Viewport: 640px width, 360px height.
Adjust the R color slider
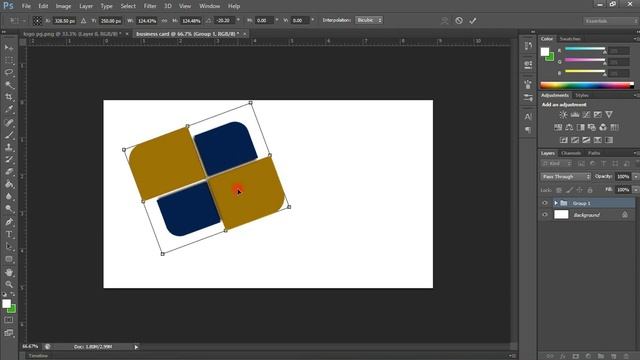pyautogui.click(x=585, y=50)
